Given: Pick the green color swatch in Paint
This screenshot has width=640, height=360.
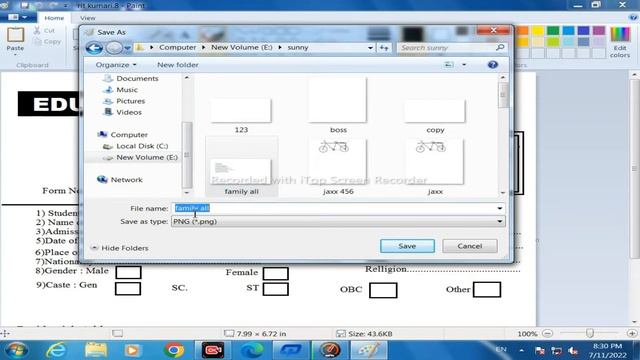Looking at the screenshot, I should [x=553, y=31].
